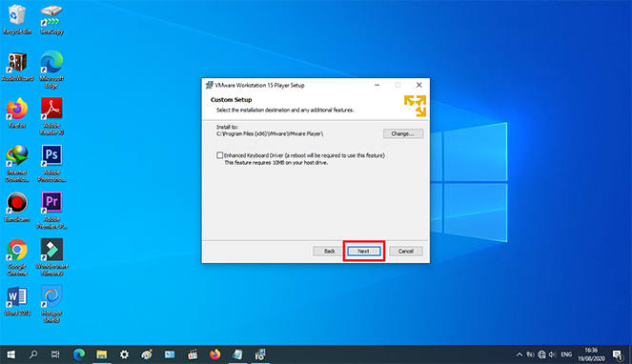Open the Windows Start menu
Screen dimensions: 632x364
(x=10, y=354)
